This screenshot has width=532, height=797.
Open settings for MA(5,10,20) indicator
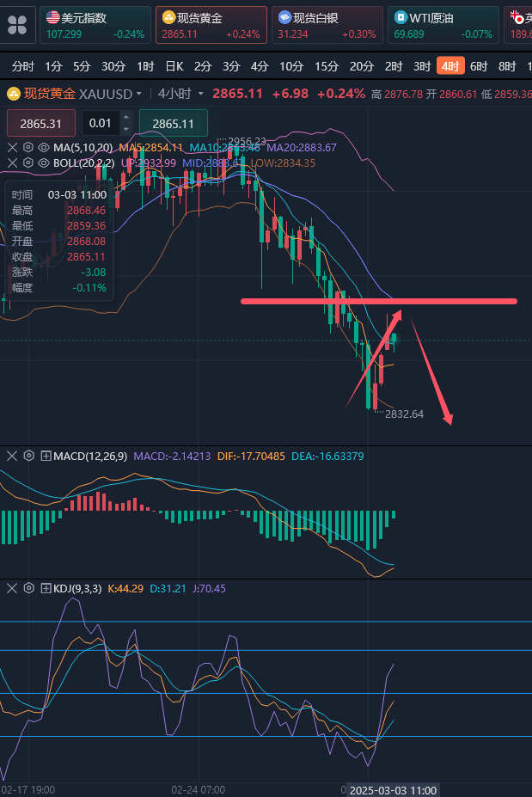[28, 147]
